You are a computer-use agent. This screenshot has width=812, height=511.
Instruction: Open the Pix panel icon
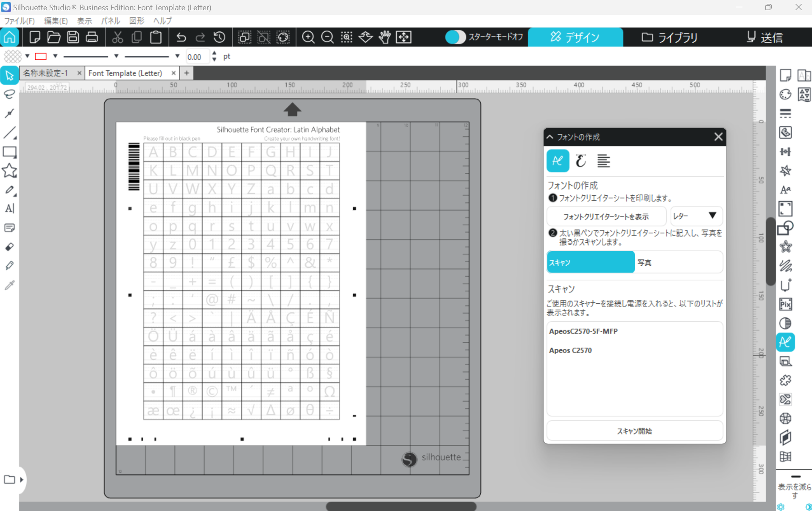click(x=785, y=304)
